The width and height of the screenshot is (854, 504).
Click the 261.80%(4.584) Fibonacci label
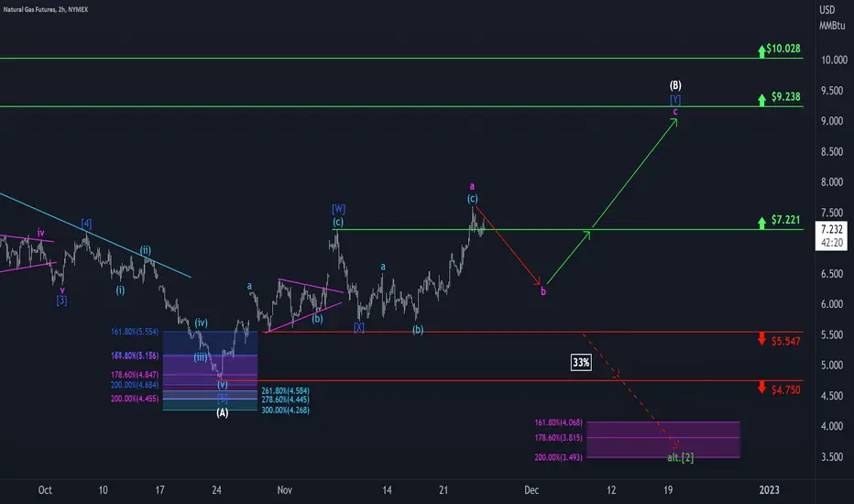[x=285, y=391]
